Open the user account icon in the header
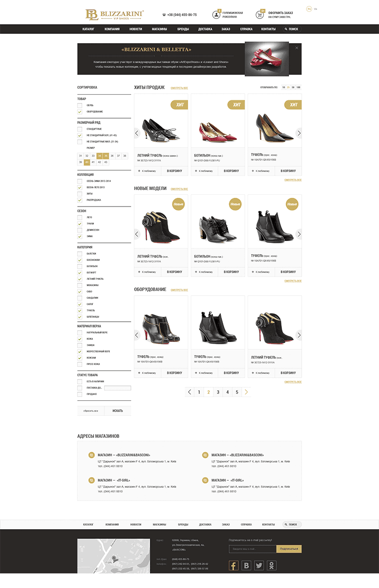Viewport: 379px width, 588px height. (217, 15)
